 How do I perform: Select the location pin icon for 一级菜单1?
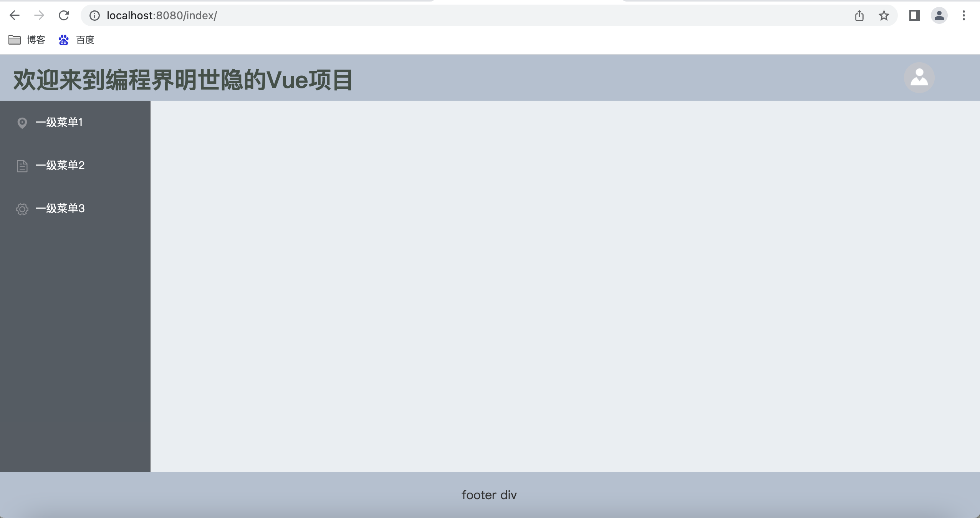pyautogui.click(x=21, y=122)
